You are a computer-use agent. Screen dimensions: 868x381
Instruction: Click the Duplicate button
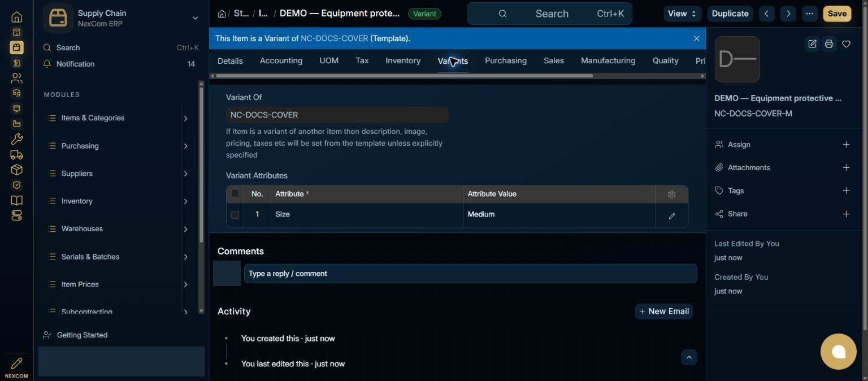click(730, 14)
